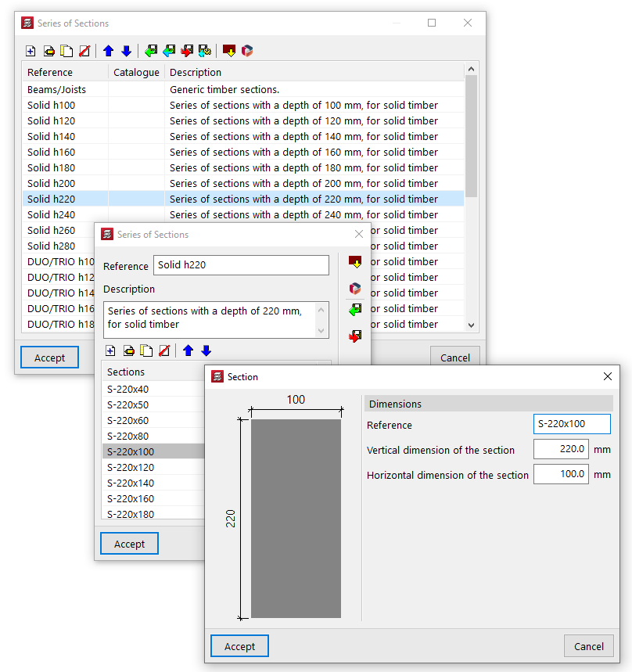Click the red-arrow export icon in series edit dialog

355,336
